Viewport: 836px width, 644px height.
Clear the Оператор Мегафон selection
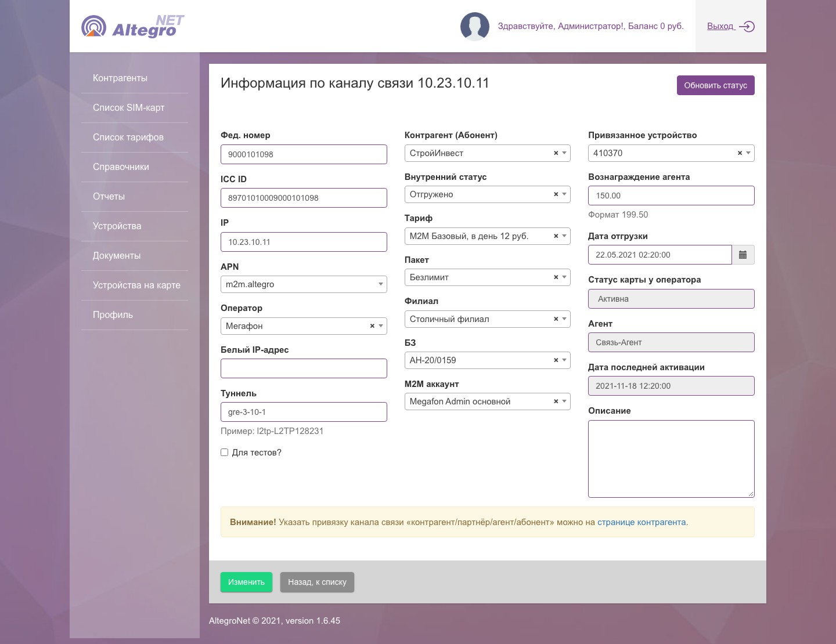[x=372, y=326]
